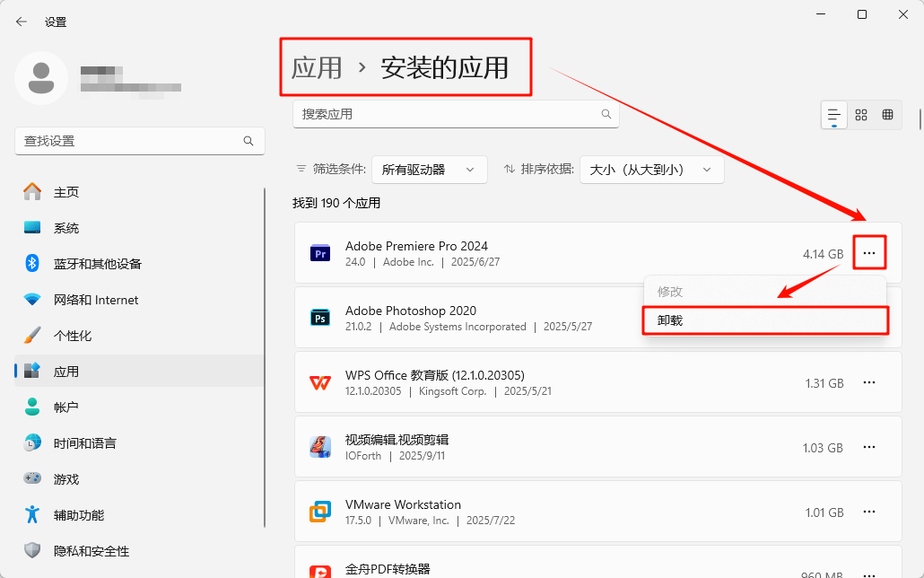Screen dimensions: 924x578
Task: Click the magnifier in 搜索应用 box
Action: (x=606, y=114)
